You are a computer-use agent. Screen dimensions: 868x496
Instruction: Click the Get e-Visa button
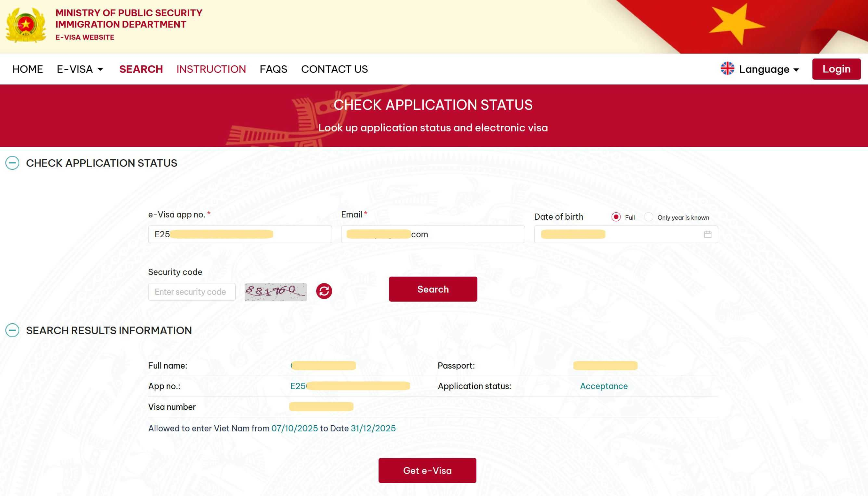tap(427, 471)
